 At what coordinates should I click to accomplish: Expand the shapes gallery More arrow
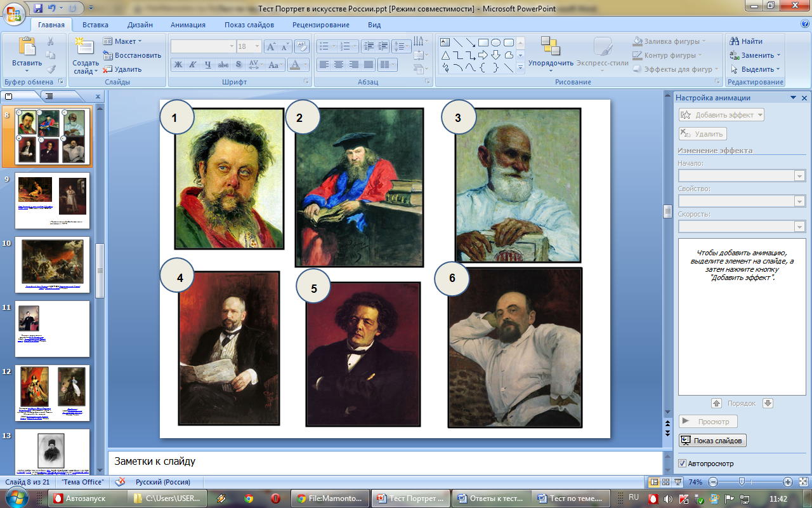click(520, 68)
